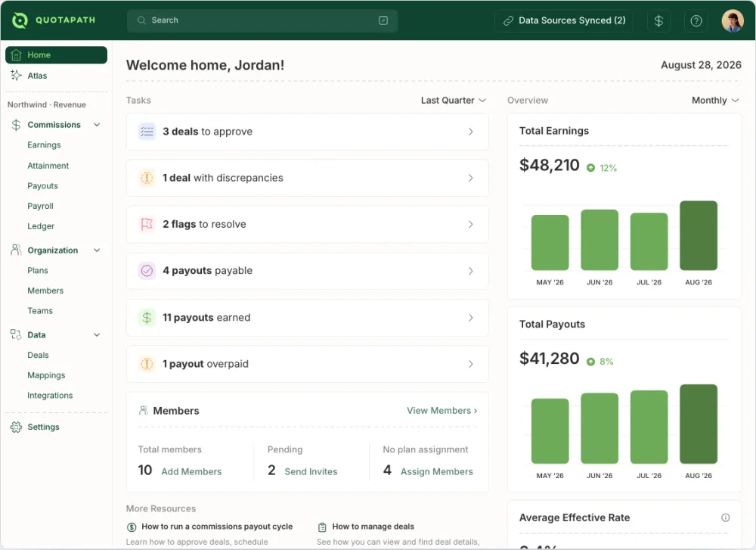Click the Commissions dollar icon
This screenshot has height=550, width=756.
(x=16, y=125)
